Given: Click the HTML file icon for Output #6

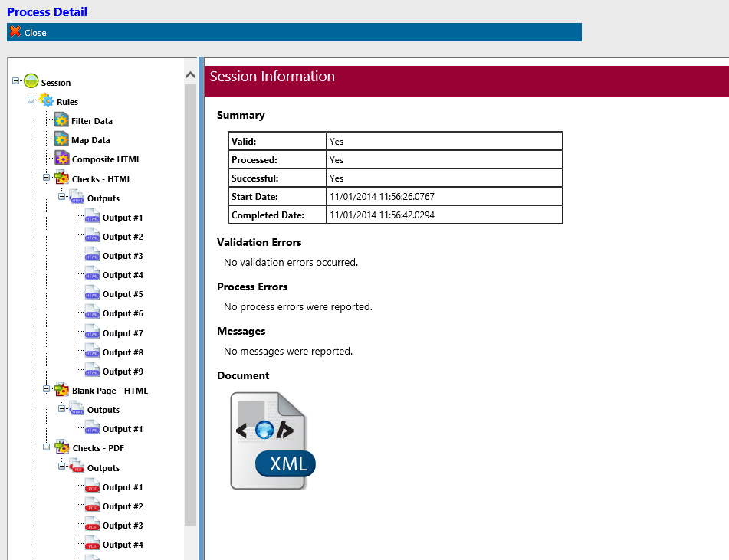Looking at the screenshot, I should (x=92, y=313).
